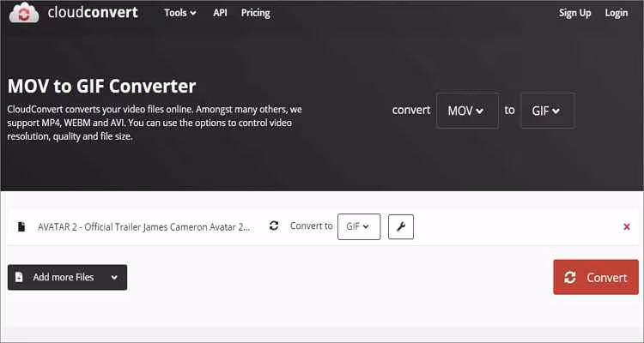644x343 pixels.
Task: Click the red Convert button
Action: [596, 277]
